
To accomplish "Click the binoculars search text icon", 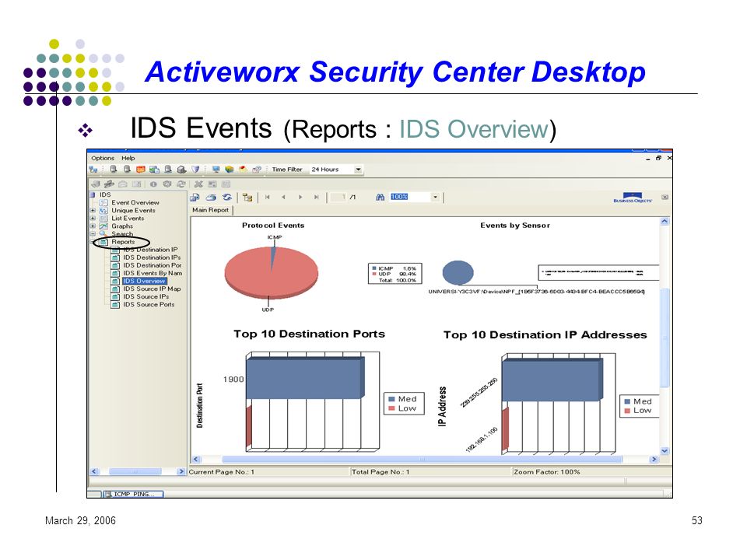I will [380, 197].
